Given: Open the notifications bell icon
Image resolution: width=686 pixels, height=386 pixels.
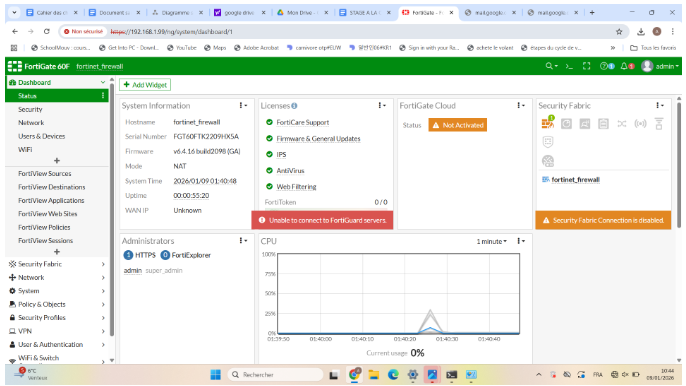Looking at the screenshot, I should 627,66.
